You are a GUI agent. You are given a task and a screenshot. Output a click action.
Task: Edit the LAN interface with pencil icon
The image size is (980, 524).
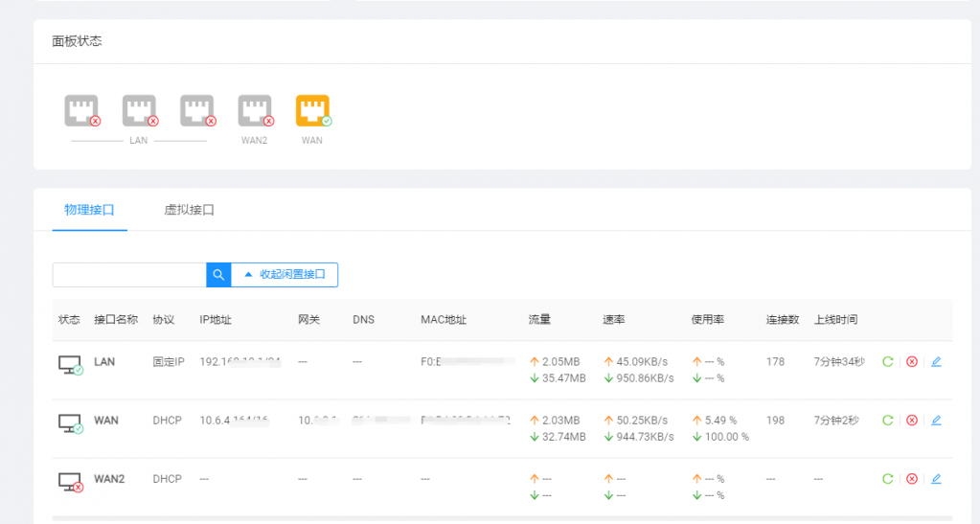[x=936, y=361]
